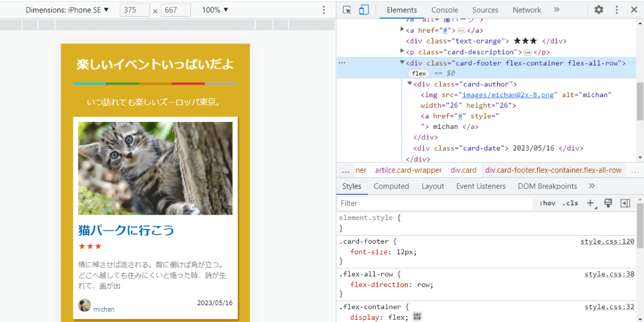Expand the a href="#" node triangle

coord(402,30)
